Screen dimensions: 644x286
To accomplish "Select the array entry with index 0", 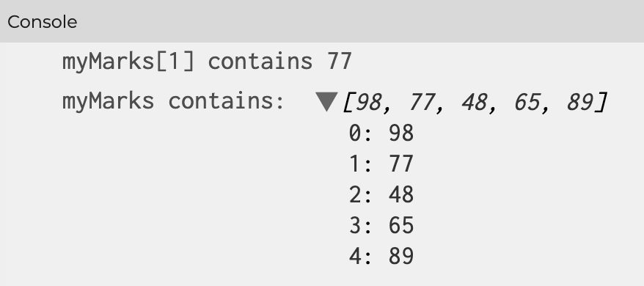I will (x=381, y=133).
